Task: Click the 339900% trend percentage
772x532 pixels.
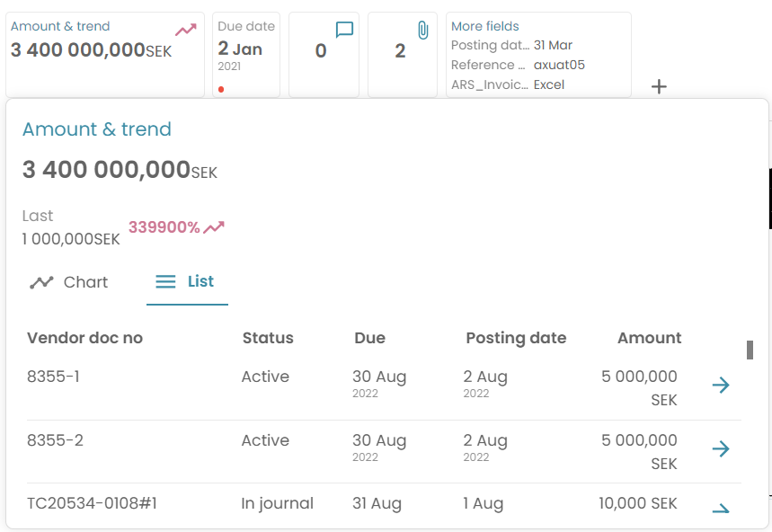Action: pos(164,227)
